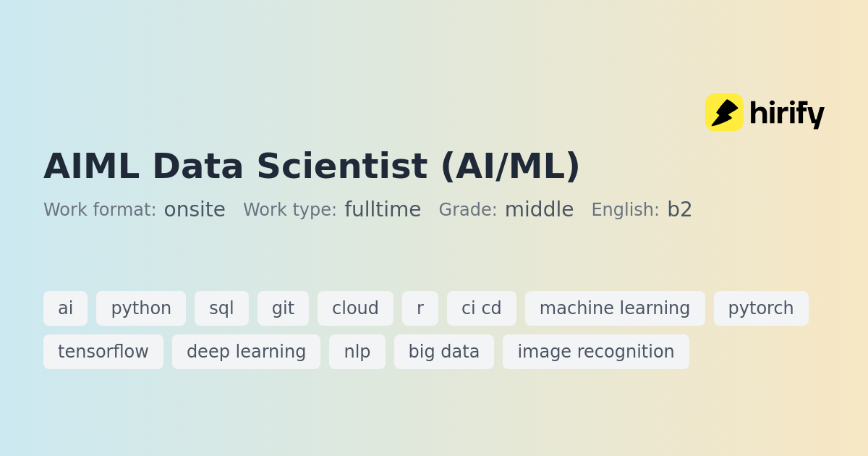Select the machine learning tag

pyautogui.click(x=615, y=308)
